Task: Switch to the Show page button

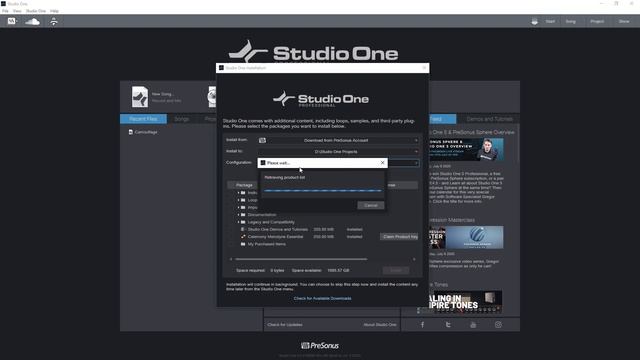Action: 624,21
